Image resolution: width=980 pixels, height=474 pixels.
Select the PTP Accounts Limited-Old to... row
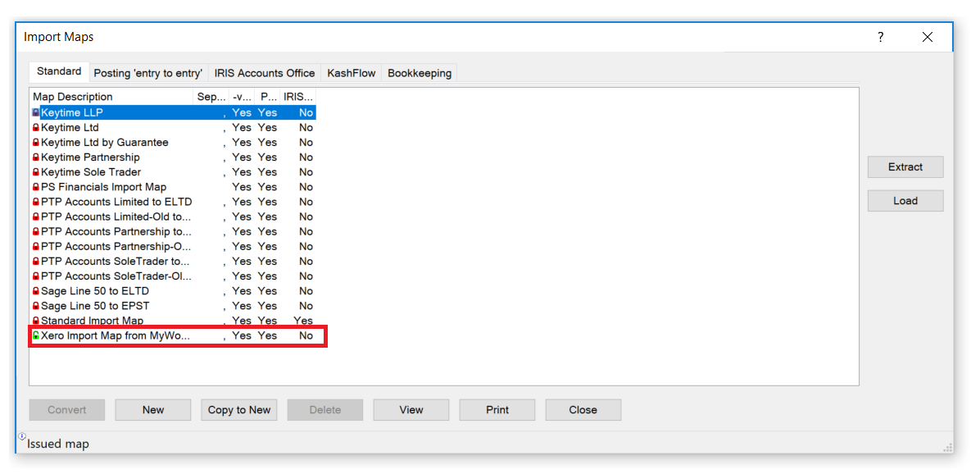click(173, 217)
